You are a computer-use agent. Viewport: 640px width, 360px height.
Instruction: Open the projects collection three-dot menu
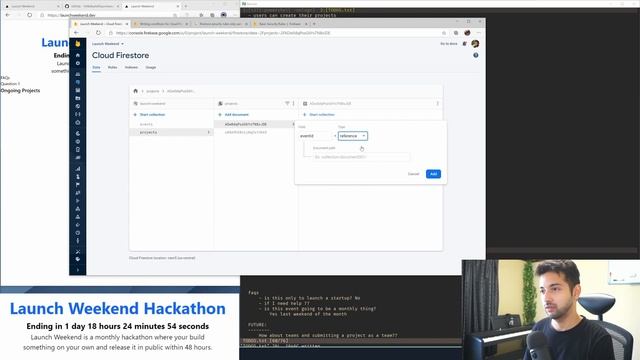tap(293, 104)
